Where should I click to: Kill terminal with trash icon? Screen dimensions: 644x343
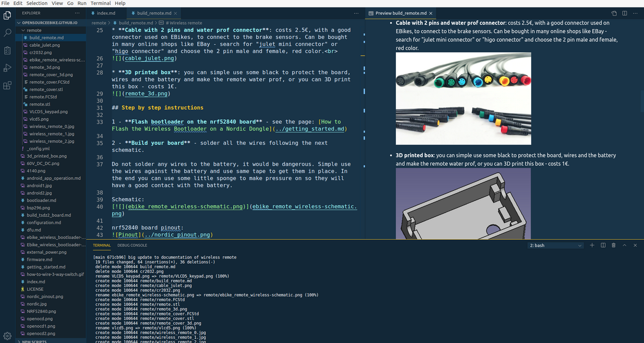[613, 245]
